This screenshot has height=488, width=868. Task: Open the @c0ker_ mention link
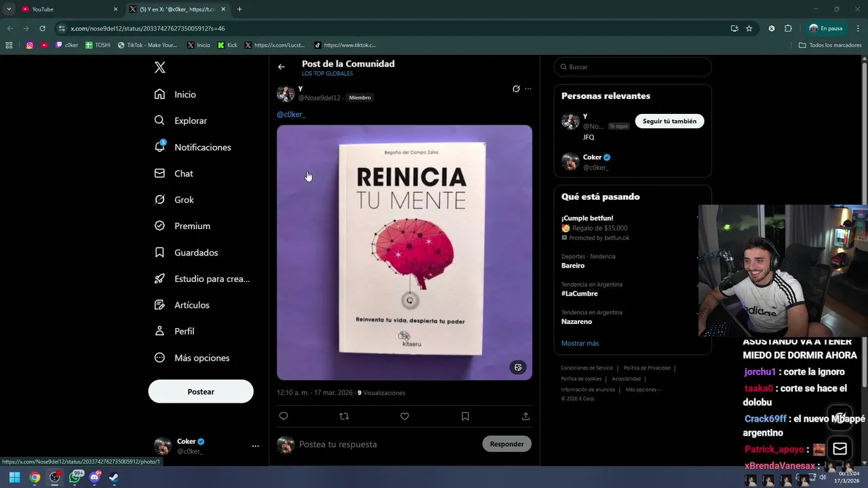tap(291, 115)
